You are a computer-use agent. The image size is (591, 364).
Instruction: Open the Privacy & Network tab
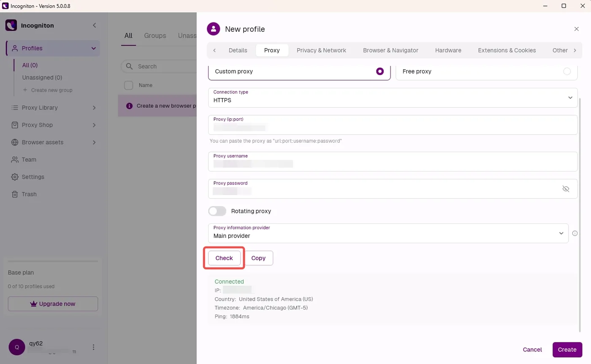pyautogui.click(x=321, y=50)
